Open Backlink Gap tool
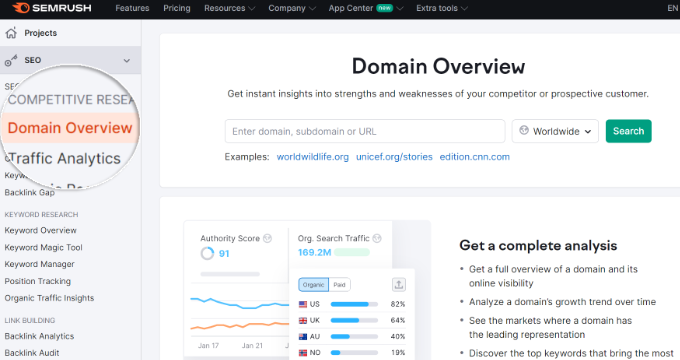 (29, 193)
